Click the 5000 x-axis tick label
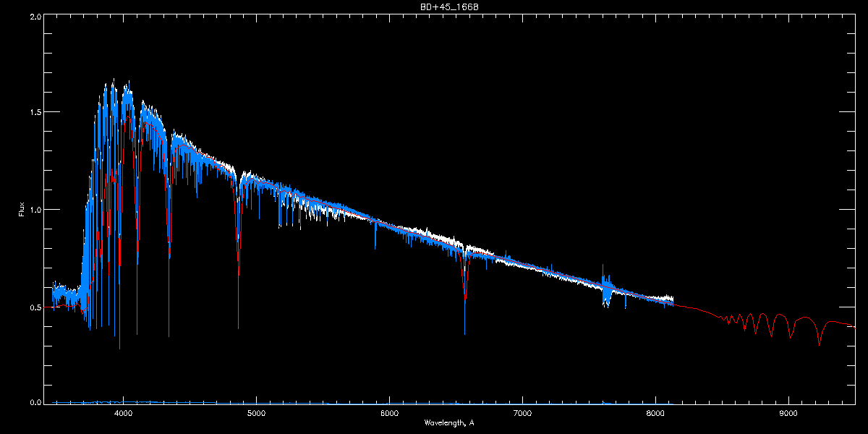This screenshot has width=868, height=434. coord(256,414)
